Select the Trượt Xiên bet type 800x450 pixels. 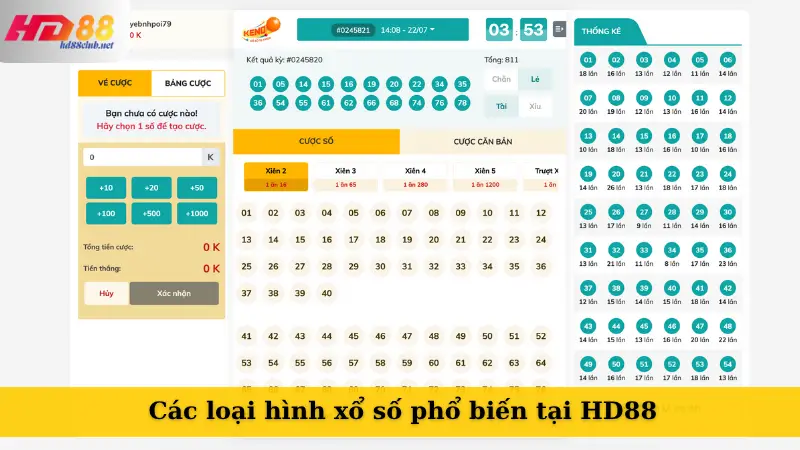point(543,177)
